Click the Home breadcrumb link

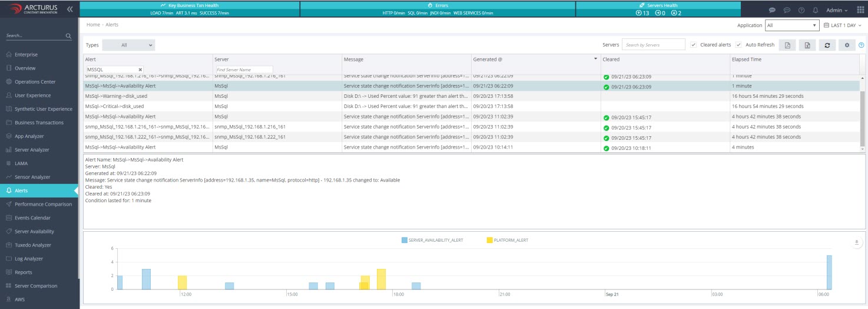93,25
